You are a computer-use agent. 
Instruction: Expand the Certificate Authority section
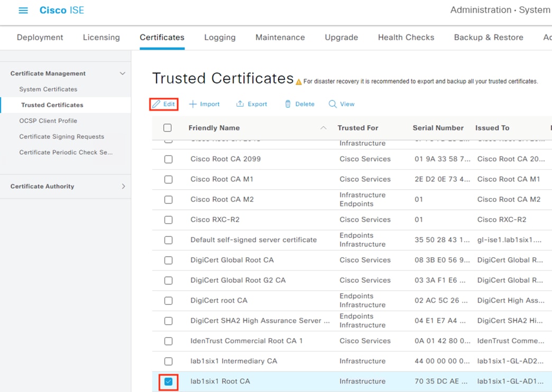tap(123, 186)
